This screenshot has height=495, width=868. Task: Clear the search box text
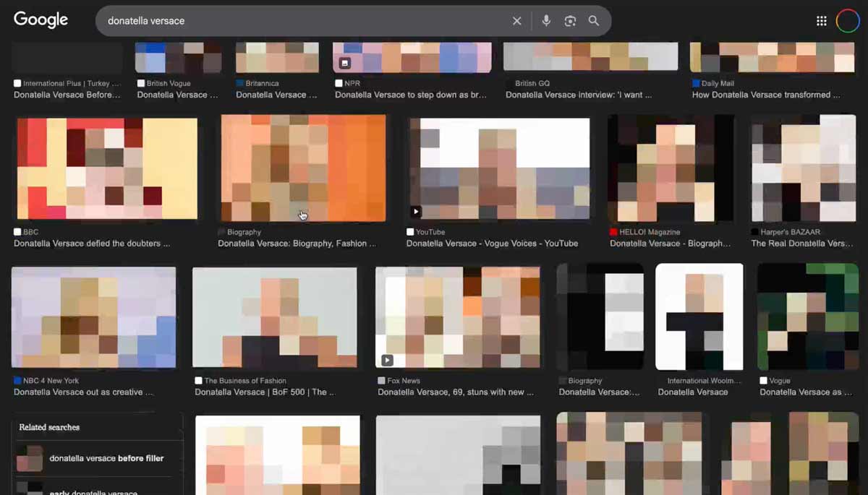pos(516,21)
